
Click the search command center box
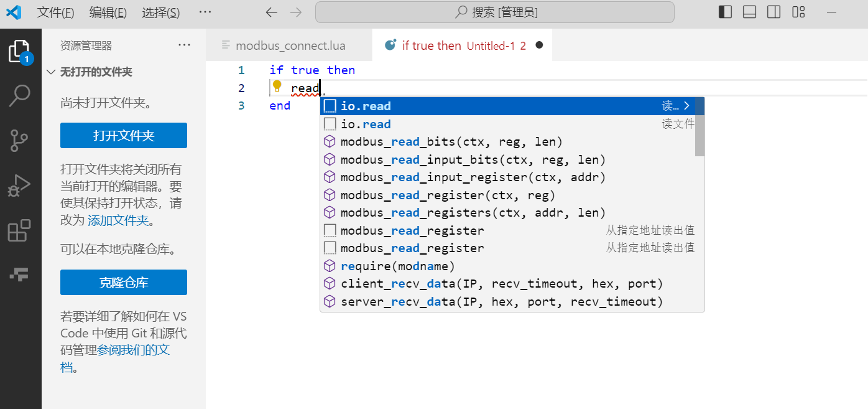[x=494, y=12]
